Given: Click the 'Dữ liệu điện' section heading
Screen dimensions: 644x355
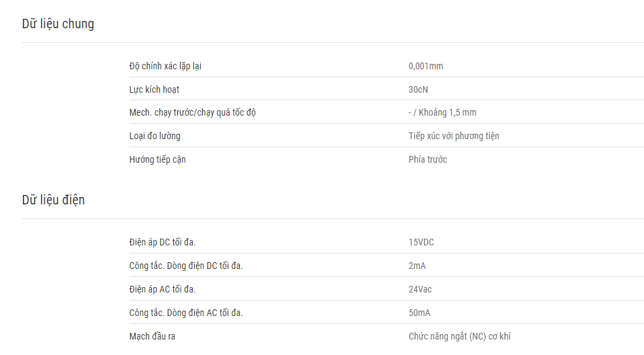Looking at the screenshot, I should pos(54,200).
